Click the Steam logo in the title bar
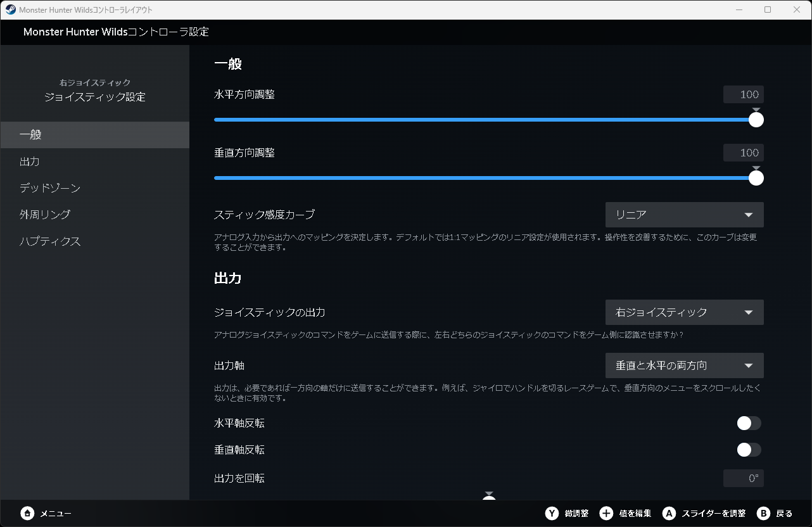Viewport: 812px width, 527px height. click(x=9, y=10)
